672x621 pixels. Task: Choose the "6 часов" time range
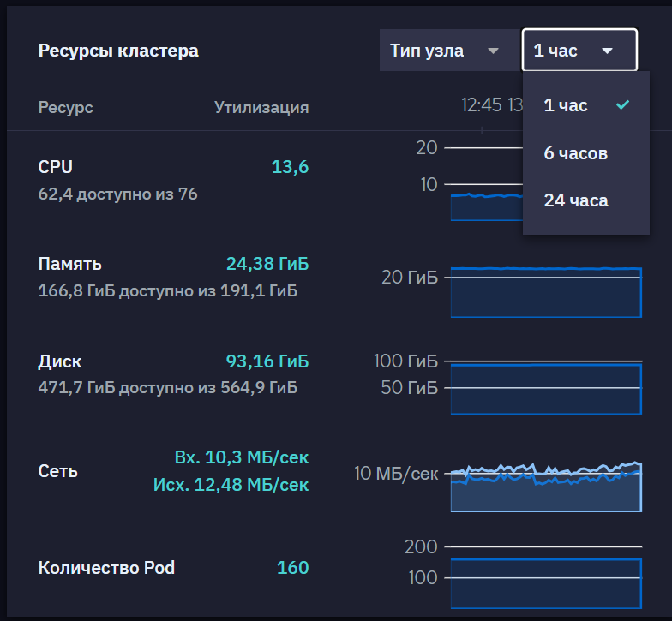click(x=586, y=152)
